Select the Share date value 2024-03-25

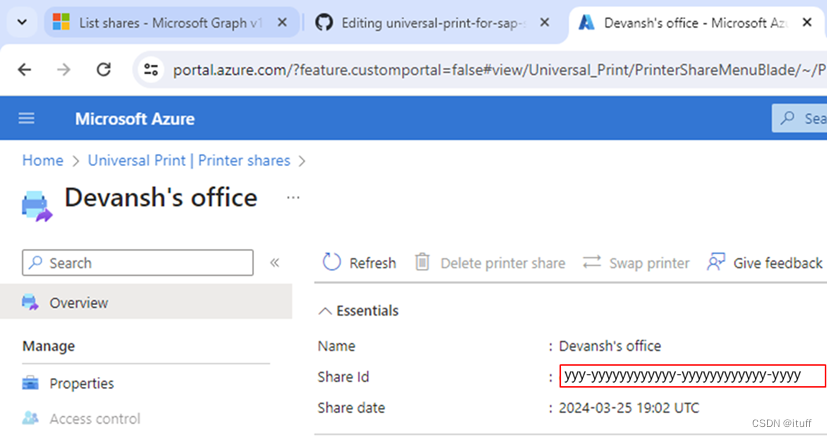pos(629,407)
